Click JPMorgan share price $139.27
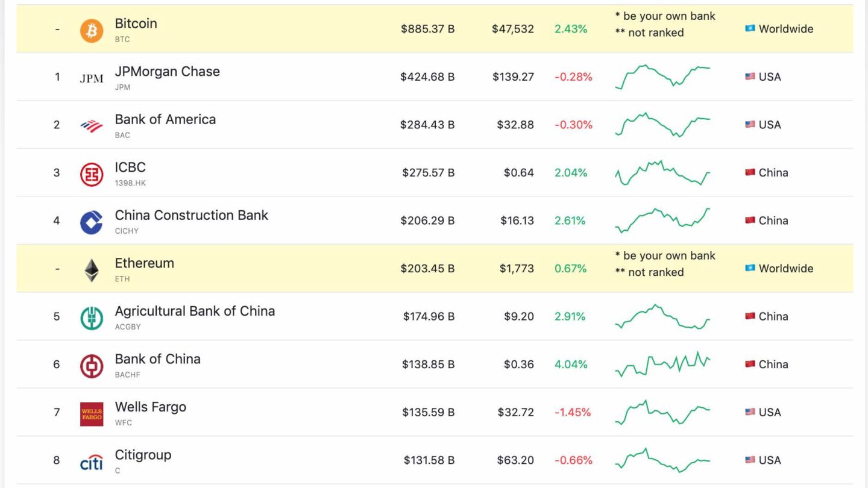The width and height of the screenshot is (868, 488). 513,77
